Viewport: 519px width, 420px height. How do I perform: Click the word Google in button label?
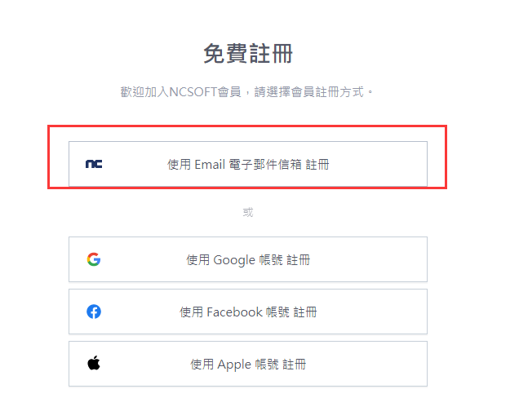tap(234, 260)
